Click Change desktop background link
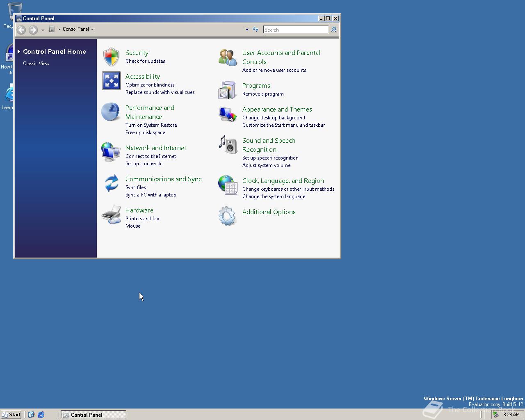This screenshot has width=525, height=420. (x=274, y=118)
